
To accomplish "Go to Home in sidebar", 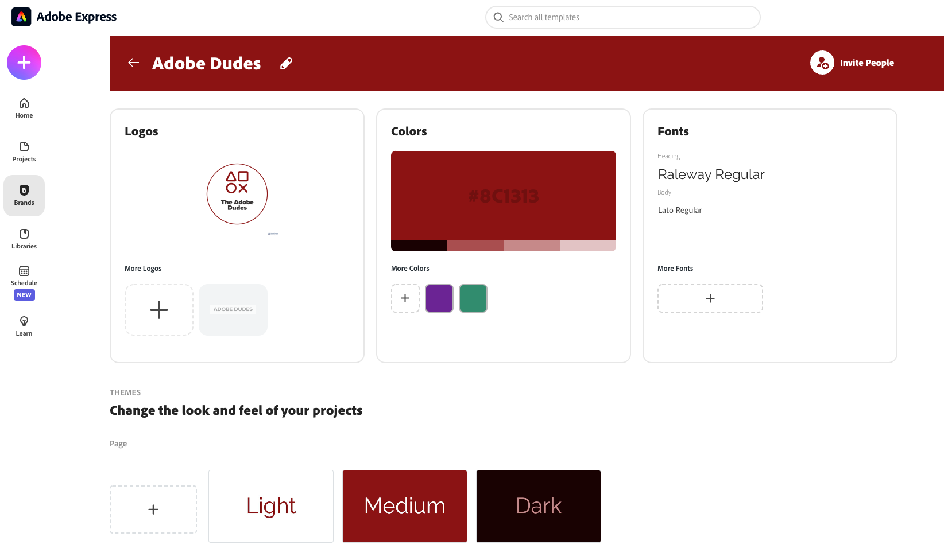I will coord(24,108).
